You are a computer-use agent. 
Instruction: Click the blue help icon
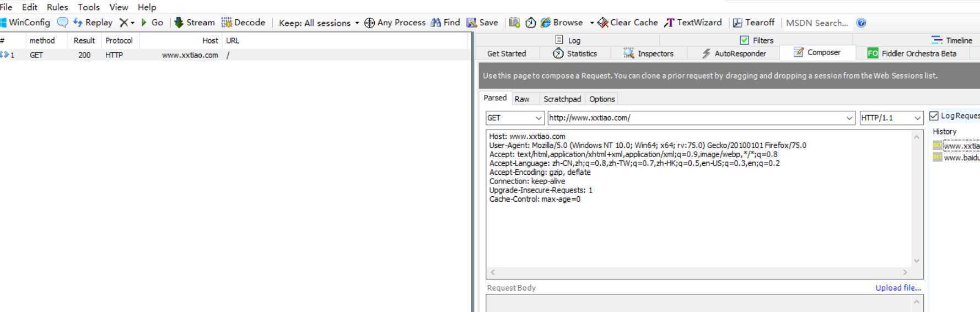pos(861,23)
